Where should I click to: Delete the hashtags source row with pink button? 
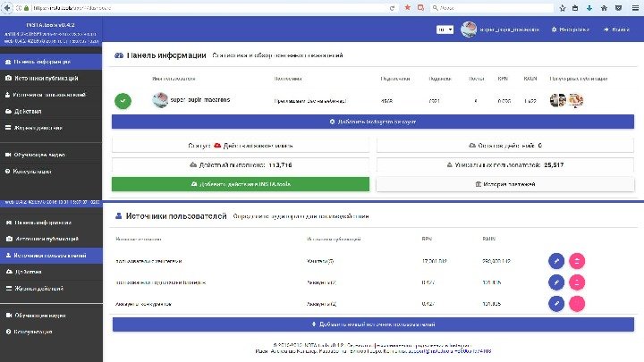577,261
